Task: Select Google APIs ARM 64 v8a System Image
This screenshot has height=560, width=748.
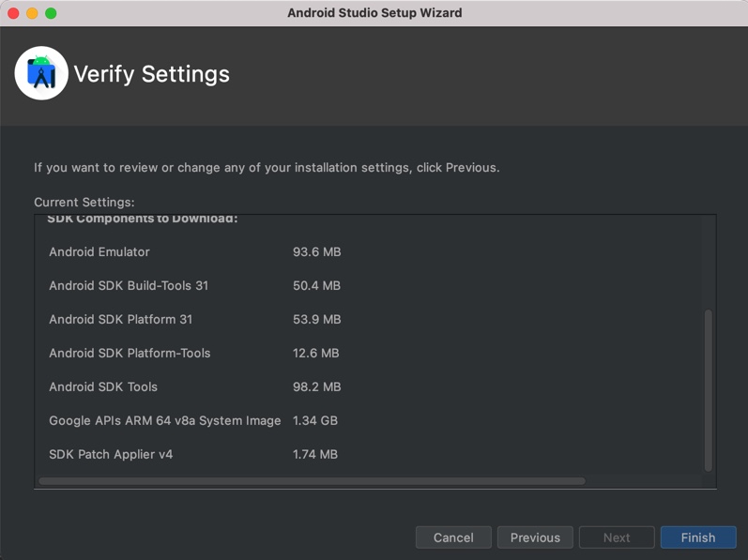Action: coord(164,420)
